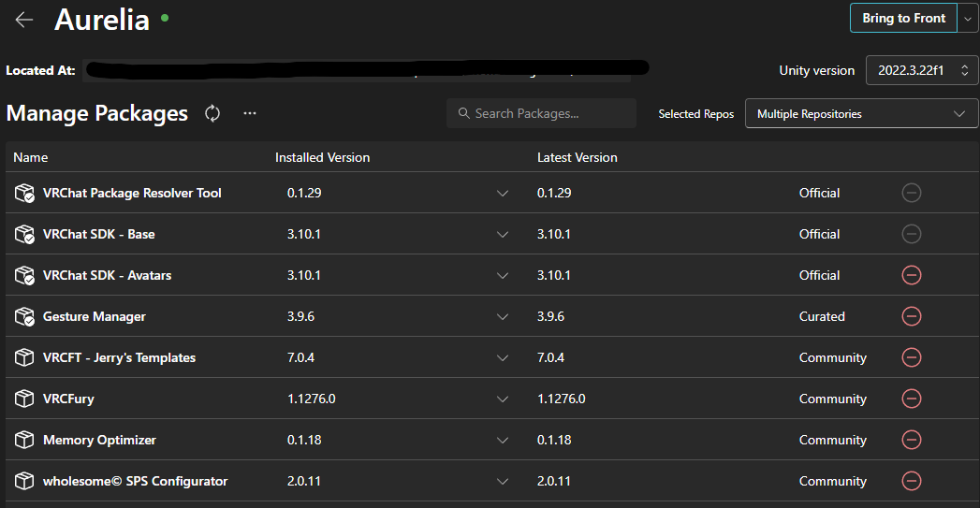Click the Bring to Front button
Screen dimensions: 980x508
904,18
